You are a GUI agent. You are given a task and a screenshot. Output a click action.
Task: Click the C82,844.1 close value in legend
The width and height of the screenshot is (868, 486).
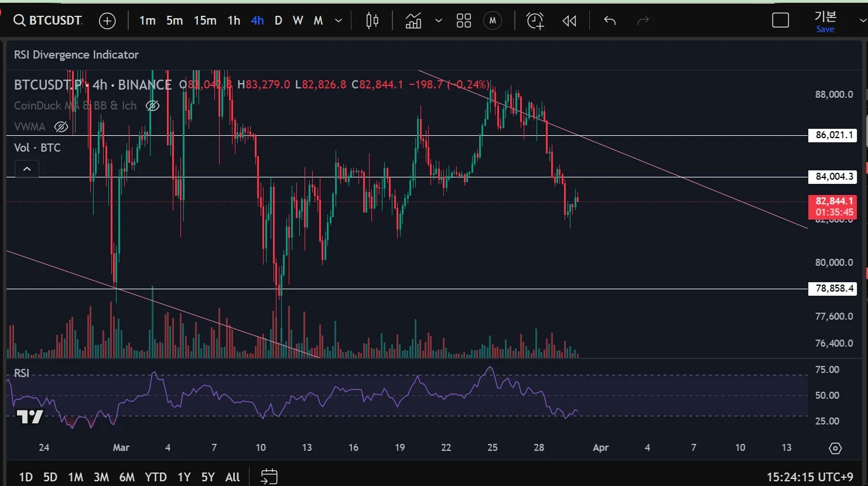click(x=377, y=85)
